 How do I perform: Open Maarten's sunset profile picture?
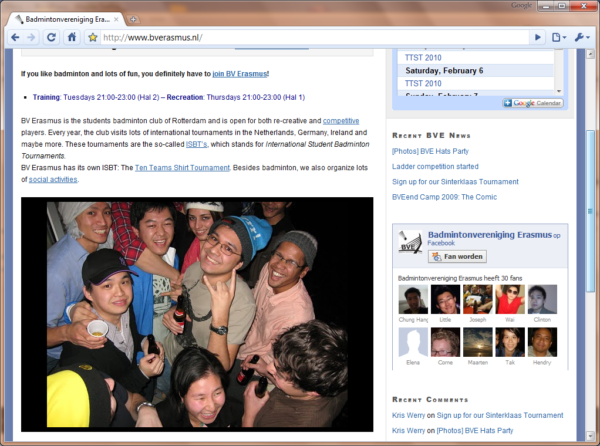coord(478,342)
